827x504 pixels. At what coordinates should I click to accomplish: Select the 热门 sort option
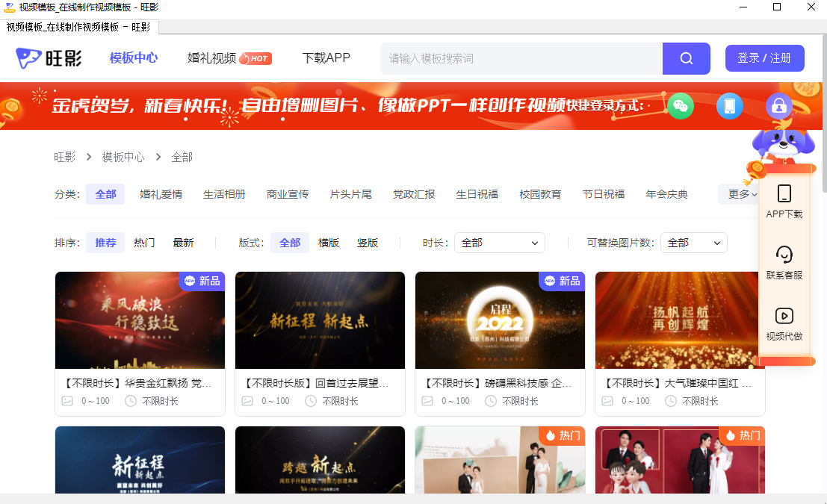[143, 242]
